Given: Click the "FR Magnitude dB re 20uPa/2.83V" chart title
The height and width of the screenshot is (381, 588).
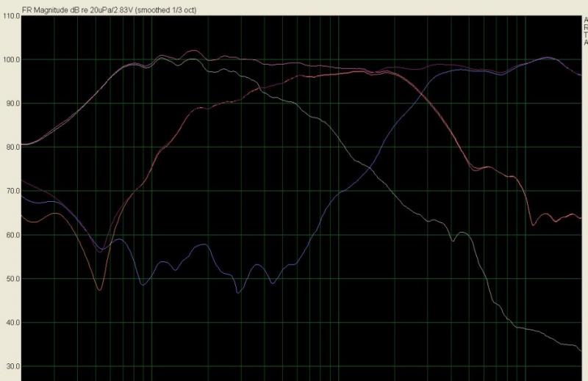Looking at the screenshot, I should pos(109,10).
